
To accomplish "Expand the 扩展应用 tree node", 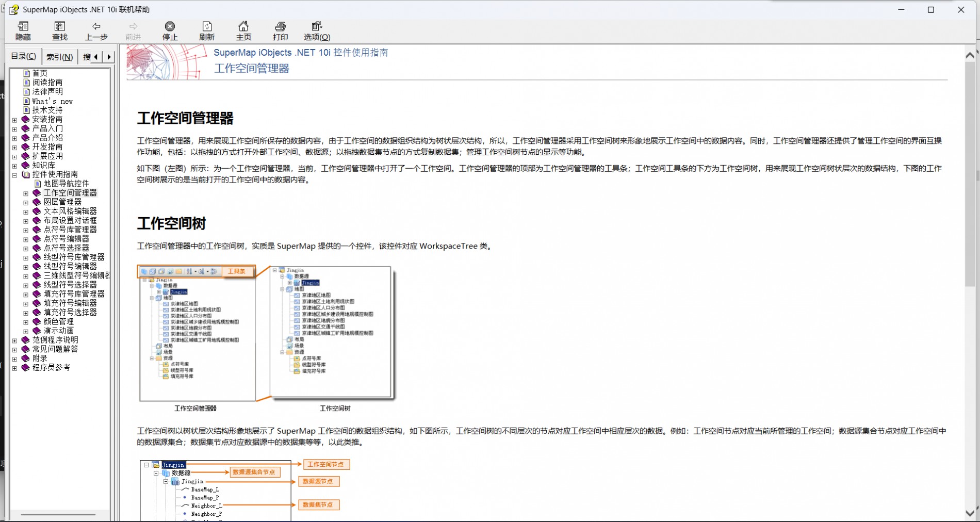I will coord(14,157).
